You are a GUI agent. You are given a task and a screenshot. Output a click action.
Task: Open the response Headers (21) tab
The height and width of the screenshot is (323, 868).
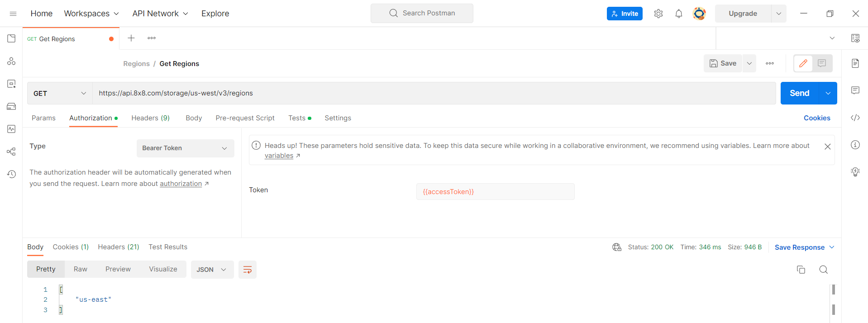click(119, 247)
